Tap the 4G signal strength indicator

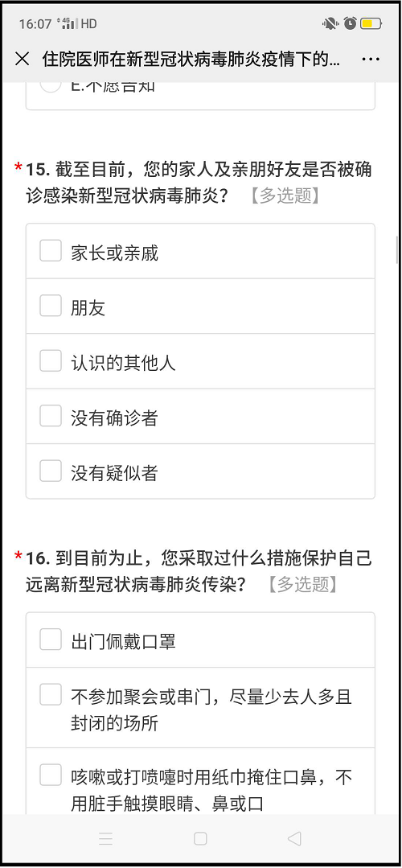pos(69,24)
